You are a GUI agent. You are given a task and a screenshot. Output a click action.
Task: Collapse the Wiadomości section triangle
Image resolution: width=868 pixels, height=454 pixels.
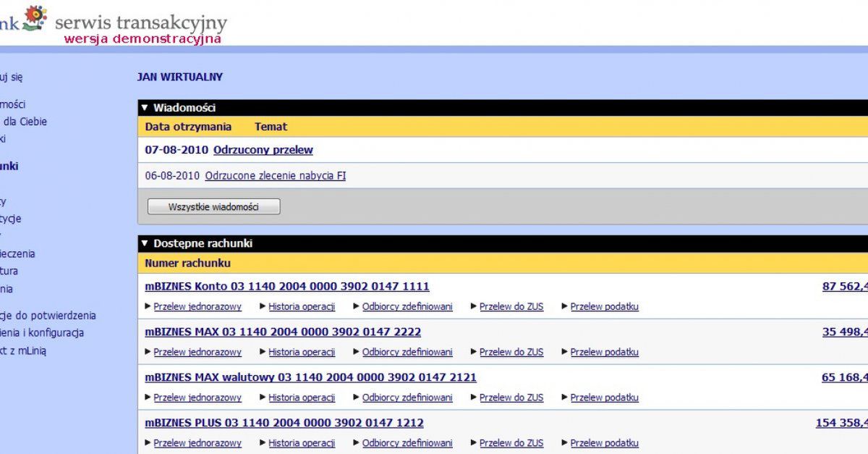point(145,108)
